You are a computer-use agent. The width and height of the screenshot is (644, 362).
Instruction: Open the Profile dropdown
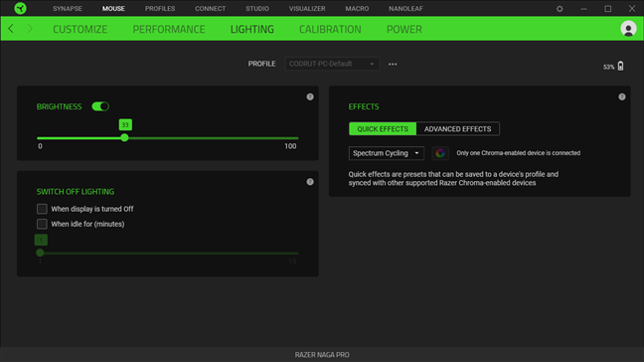332,64
